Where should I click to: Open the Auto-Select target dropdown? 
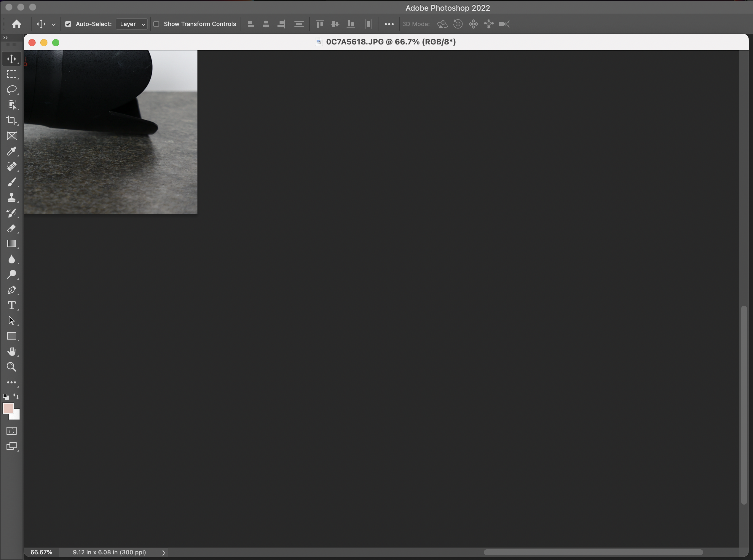pos(132,24)
